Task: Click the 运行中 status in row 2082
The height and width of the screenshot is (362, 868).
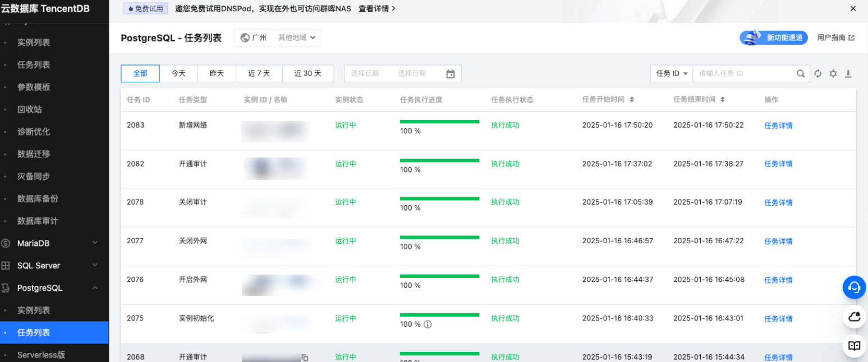Action: (x=346, y=164)
